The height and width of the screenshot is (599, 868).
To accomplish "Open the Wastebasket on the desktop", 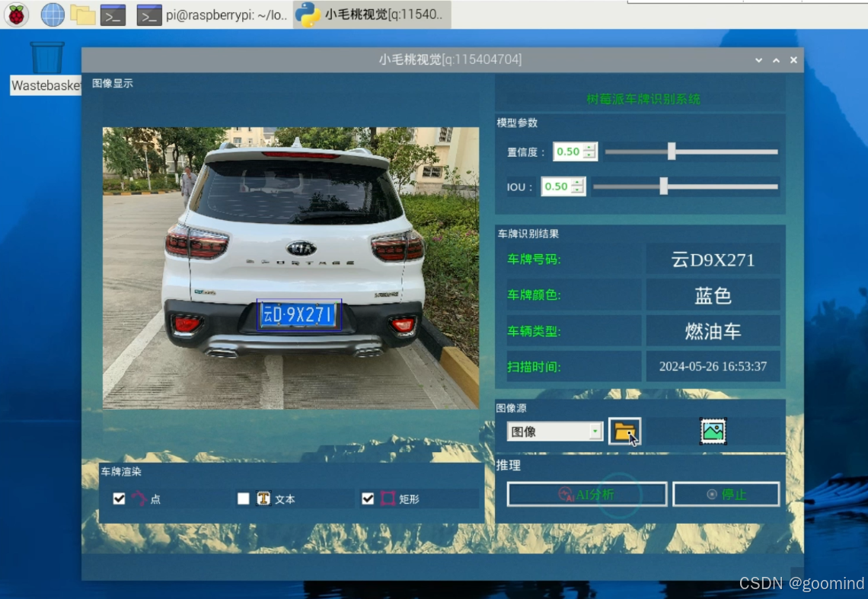I will [46, 68].
